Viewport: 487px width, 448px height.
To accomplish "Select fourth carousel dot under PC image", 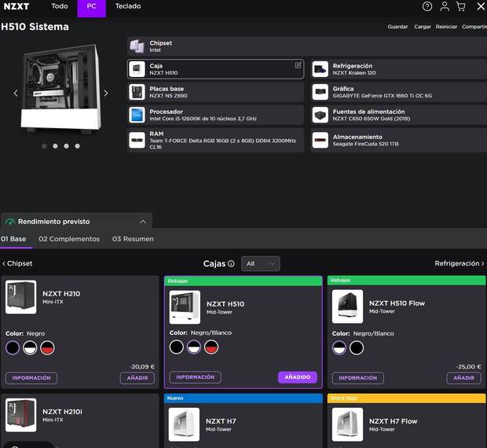I will [77, 146].
